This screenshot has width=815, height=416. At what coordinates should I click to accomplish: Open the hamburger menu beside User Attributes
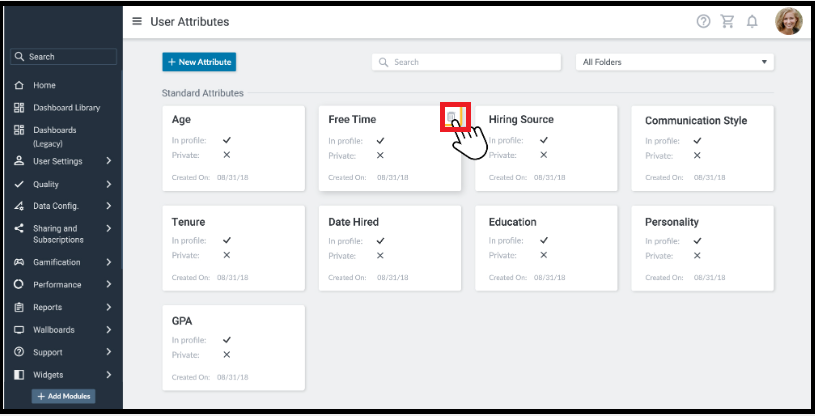pyautogui.click(x=137, y=21)
